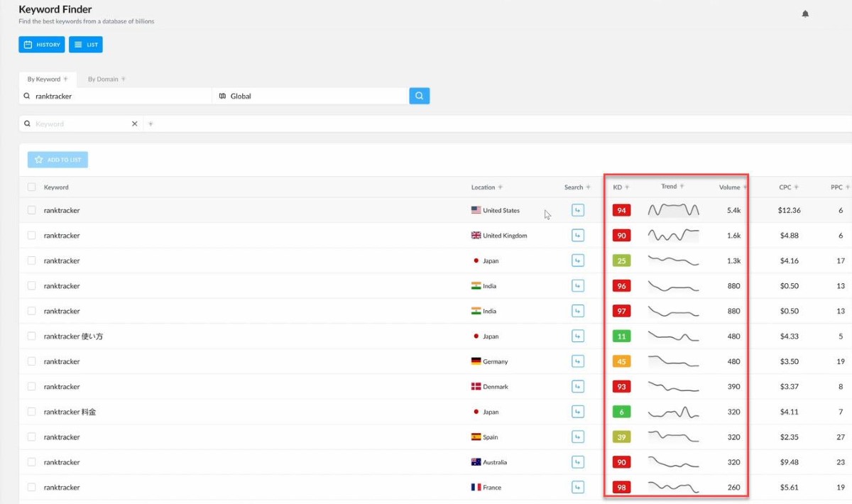The height and width of the screenshot is (504, 852).
Task: Open the List view
Action: pos(86,45)
